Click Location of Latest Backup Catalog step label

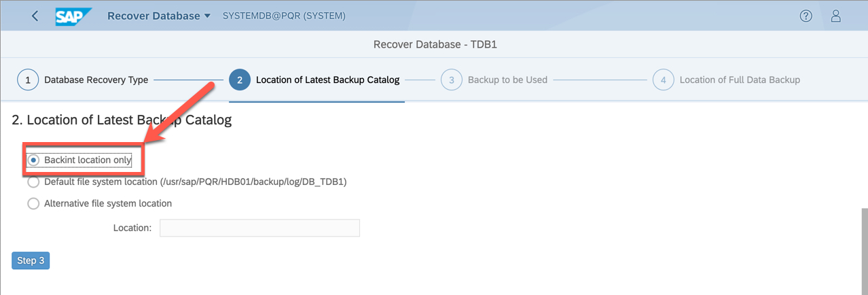(x=327, y=80)
